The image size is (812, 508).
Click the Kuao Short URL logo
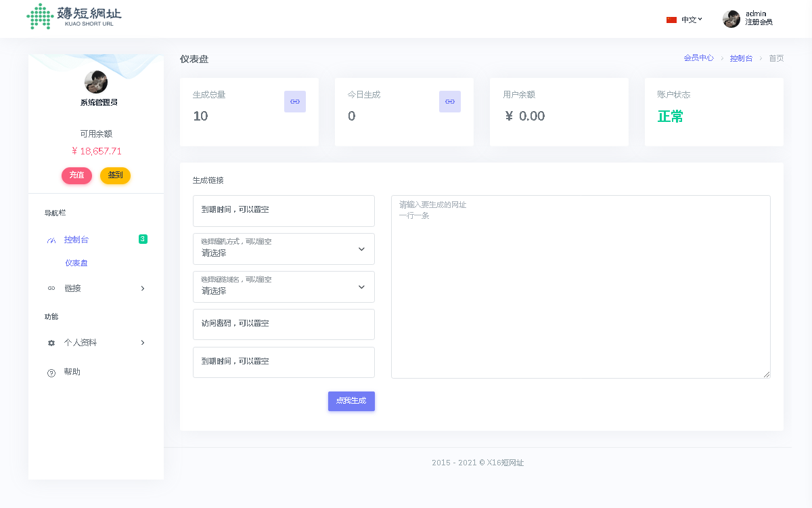click(x=74, y=17)
